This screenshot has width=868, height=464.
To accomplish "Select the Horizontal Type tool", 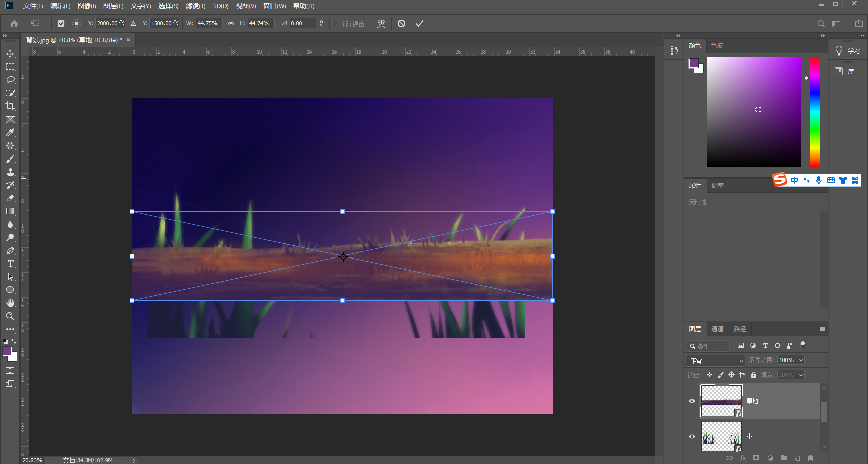I will (10, 264).
